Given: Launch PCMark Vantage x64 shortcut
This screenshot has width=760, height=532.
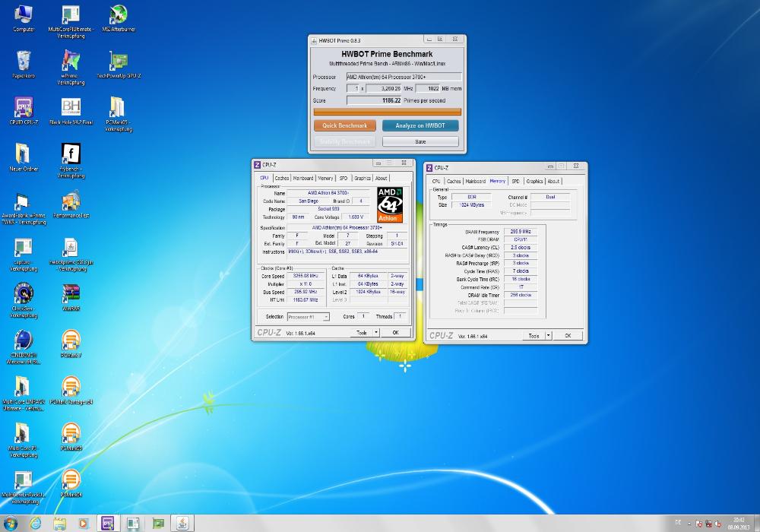Looking at the screenshot, I should point(71,390).
